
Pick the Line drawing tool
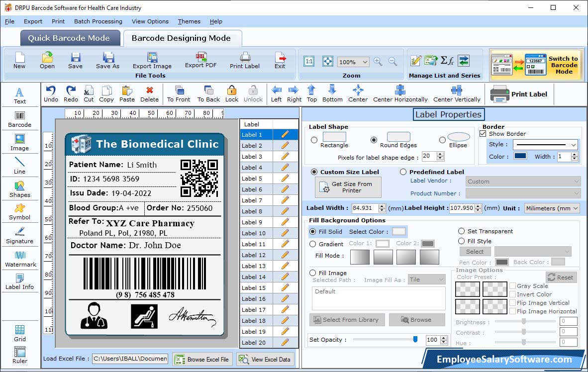(x=19, y=166)
